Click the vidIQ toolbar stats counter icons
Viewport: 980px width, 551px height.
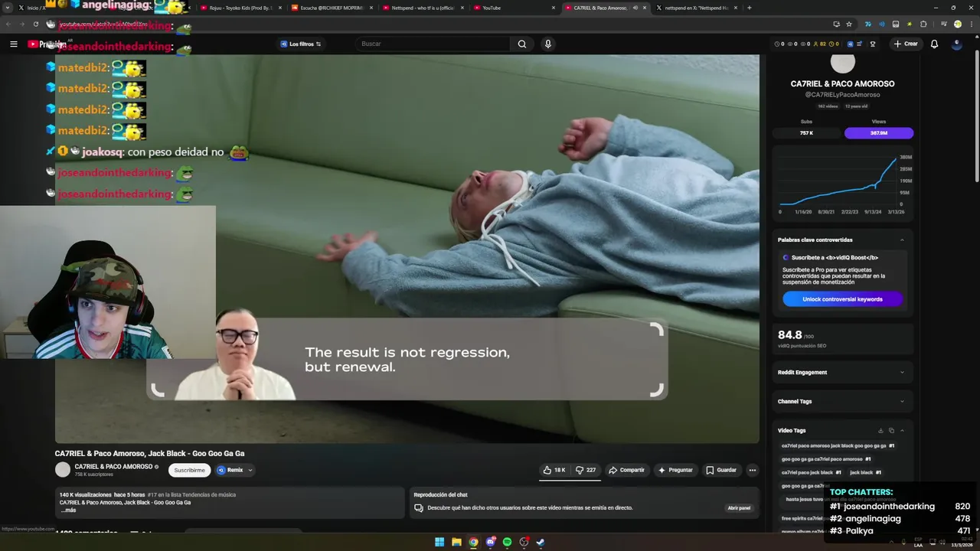tap(806, 44)
